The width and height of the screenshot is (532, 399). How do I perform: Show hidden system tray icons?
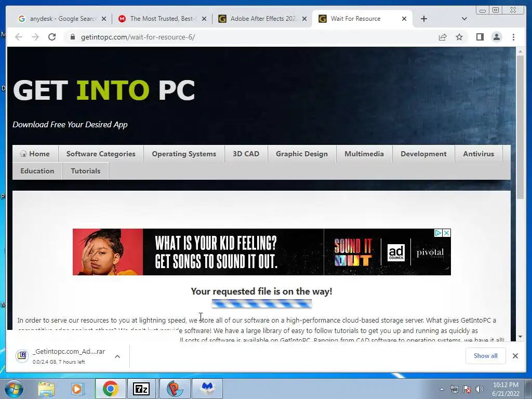pyautogui.click(x=442, y=389)
